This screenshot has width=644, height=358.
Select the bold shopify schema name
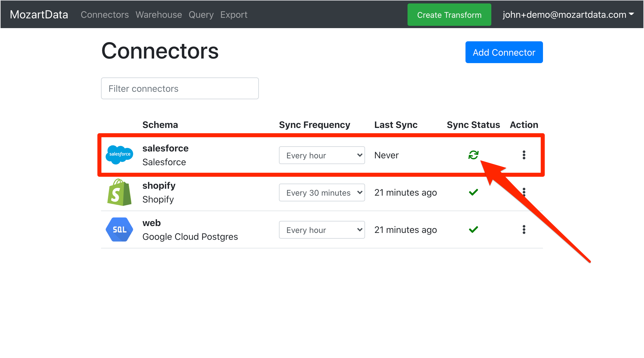pyautogui.click(x=159, y=186)
